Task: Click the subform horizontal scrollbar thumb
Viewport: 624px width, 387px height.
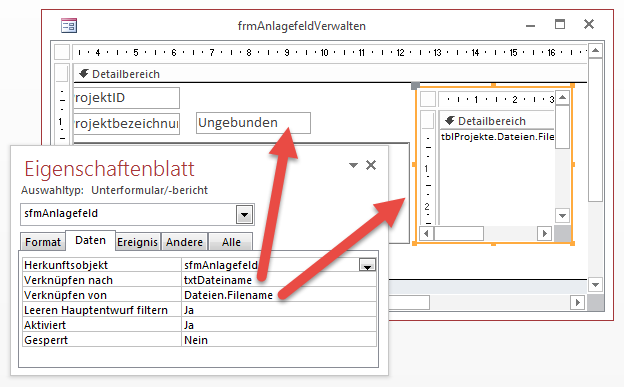Action: point(458,233)
